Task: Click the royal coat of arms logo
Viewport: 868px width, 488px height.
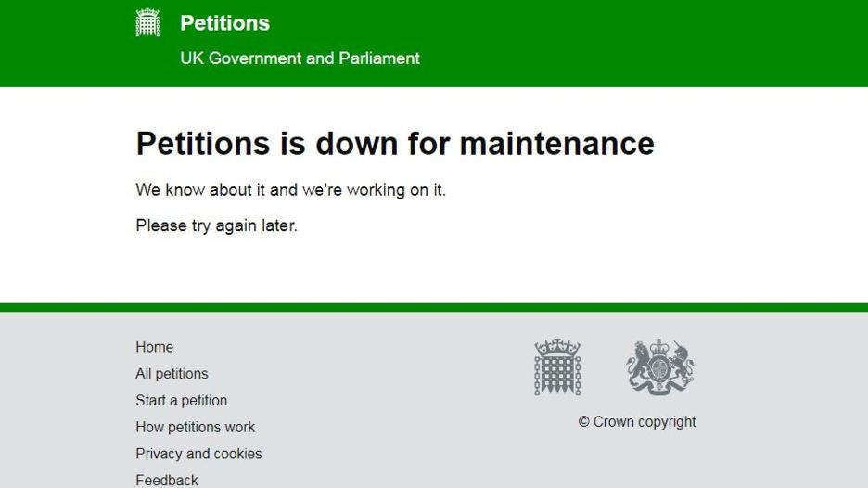Action: [x=660, y=366]
